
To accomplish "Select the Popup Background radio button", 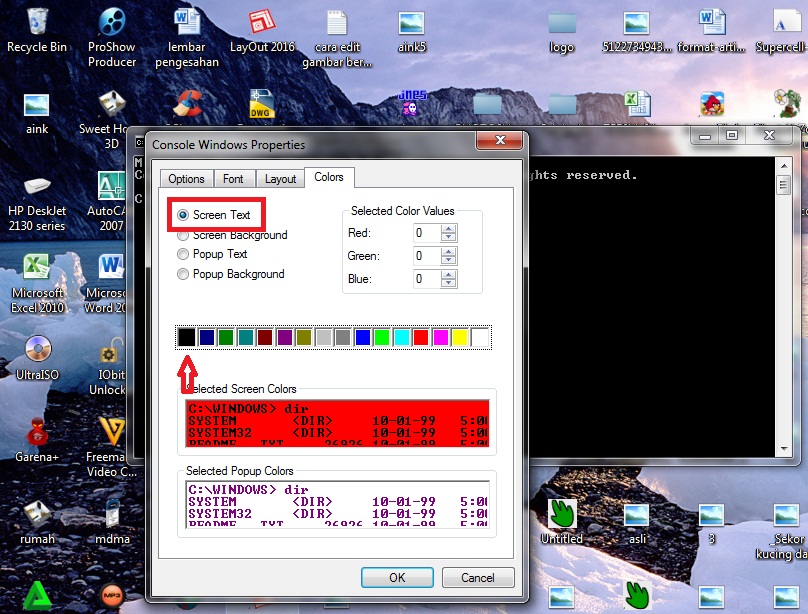I will (x=183, y=274).
